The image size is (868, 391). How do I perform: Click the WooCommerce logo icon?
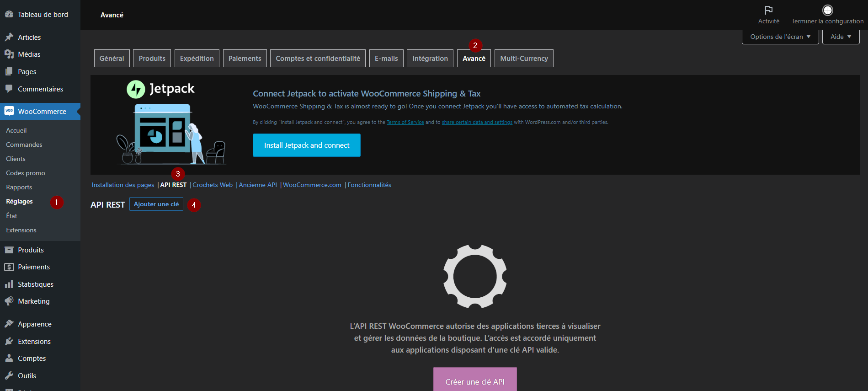click(9, 111)
